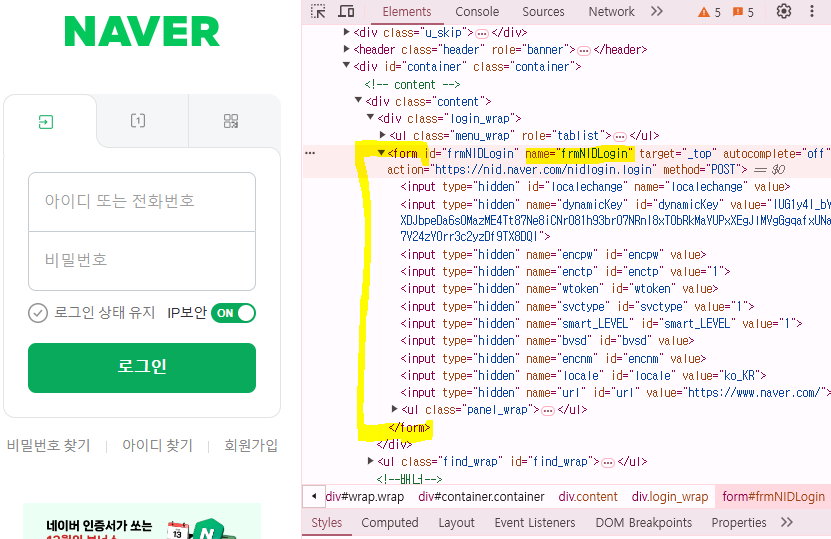Open the QR code login tab
This screenshot has height=539, width=831.
(231, 121)
